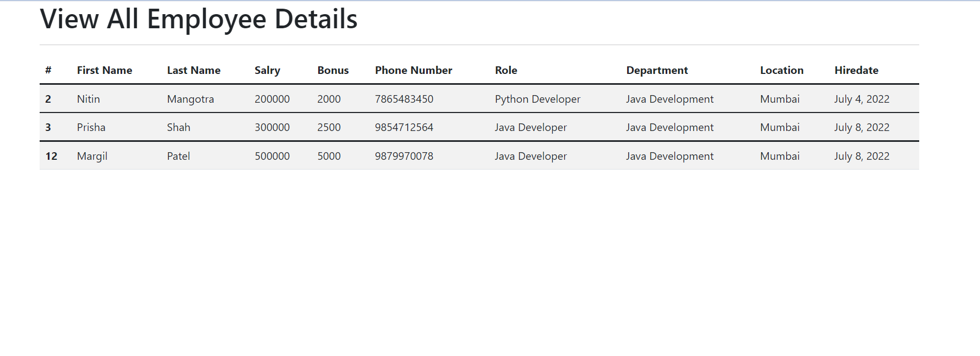The height and width of the screenshot is (356, 980).
Task: Click Margil's Mumbai location cell
Action: [x=780, y=156]
